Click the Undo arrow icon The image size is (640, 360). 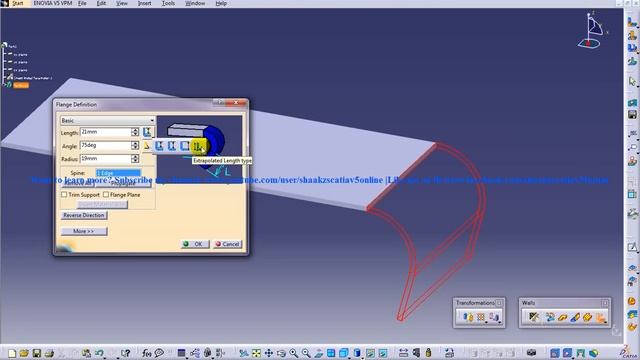tap(99, 353)
